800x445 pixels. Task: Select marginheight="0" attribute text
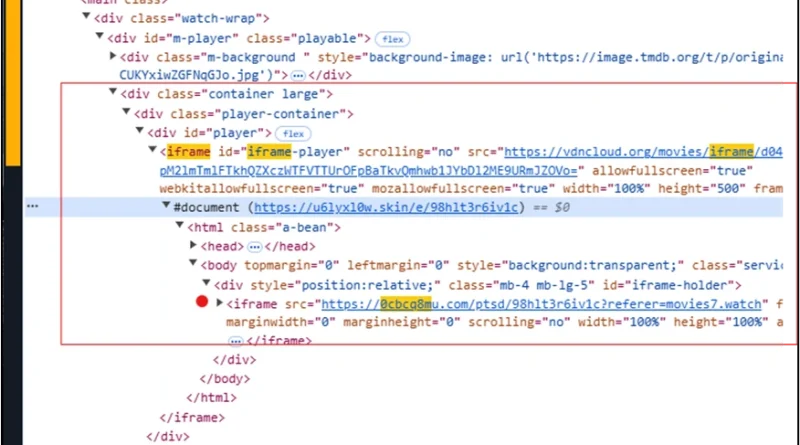[402, 322]
